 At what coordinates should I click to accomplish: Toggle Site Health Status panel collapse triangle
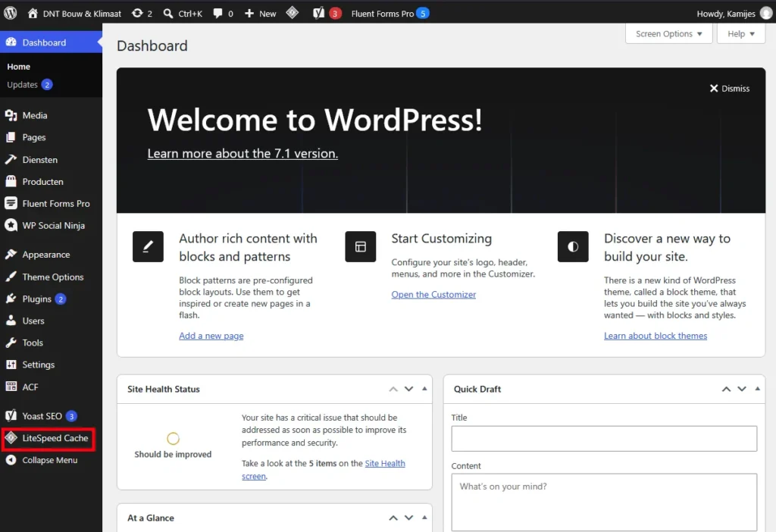(424, 389)
